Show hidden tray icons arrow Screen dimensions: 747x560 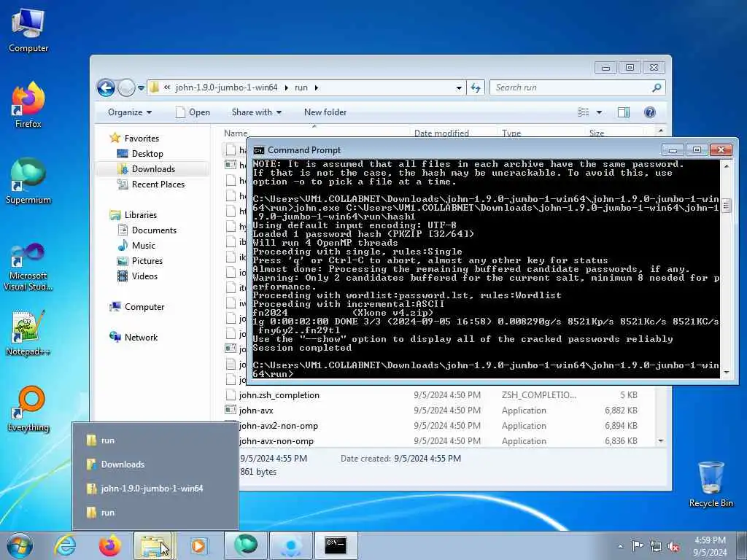tap(620, 547)
